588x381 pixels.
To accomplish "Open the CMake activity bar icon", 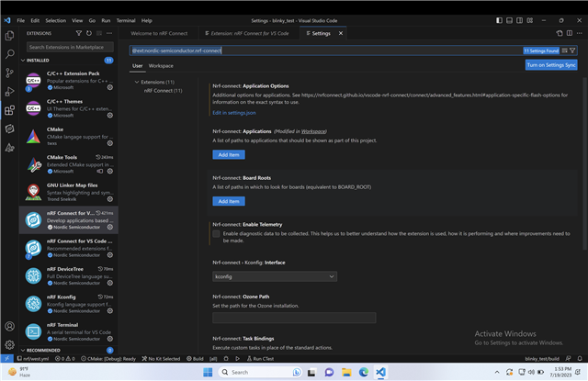I will pyautogui.click(x=10, y=148).
